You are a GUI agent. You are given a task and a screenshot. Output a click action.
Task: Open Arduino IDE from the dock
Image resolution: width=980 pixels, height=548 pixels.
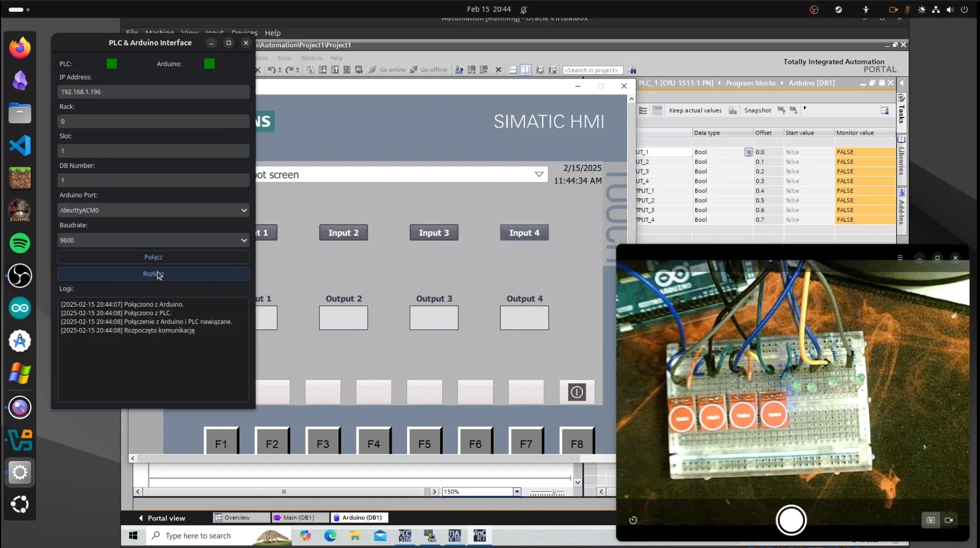coord(20,308)
